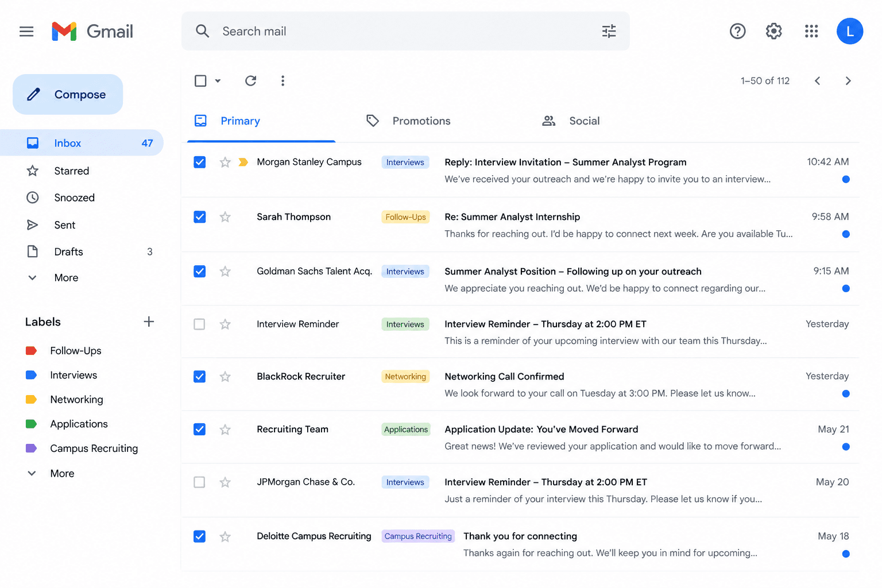882x588 pixels.
Task: Switch to the Social tab
Action: point(571,121)
